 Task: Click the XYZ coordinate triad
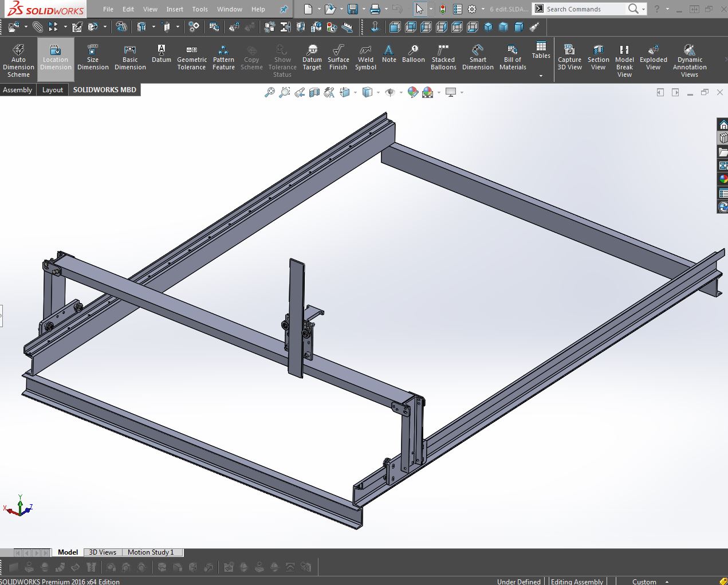[19, 506]
